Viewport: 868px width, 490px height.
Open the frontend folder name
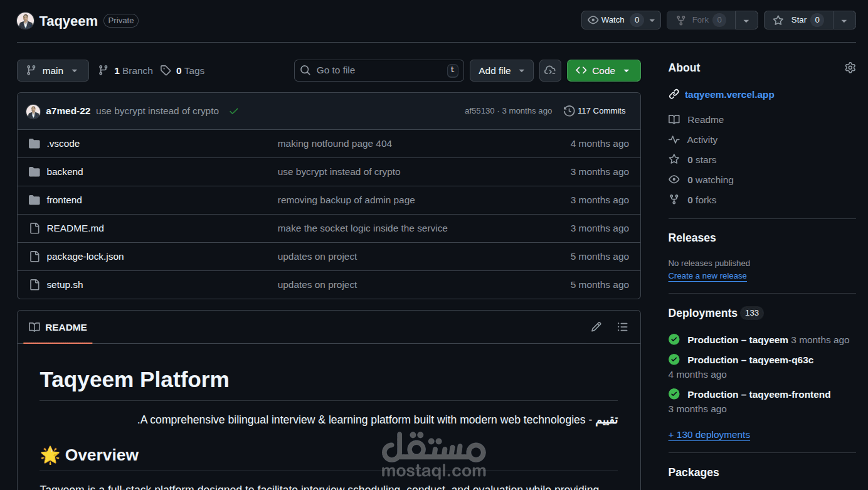(65, 200)
